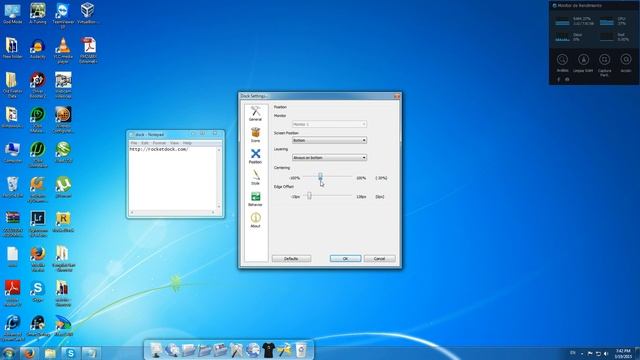The height and width of the screenshot is (360, 640).
Task: Confirm Dock Settings with OK
Action: point(345,259)
